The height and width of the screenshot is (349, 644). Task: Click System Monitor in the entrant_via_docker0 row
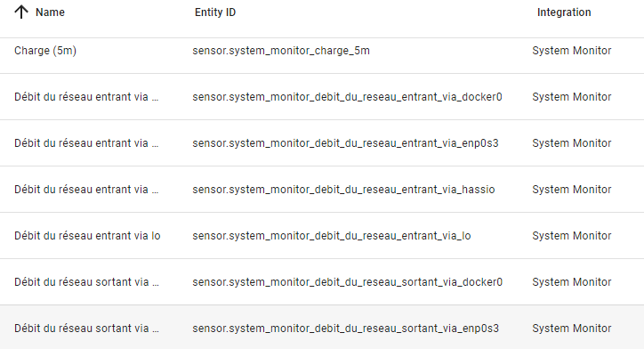(572, 97)
